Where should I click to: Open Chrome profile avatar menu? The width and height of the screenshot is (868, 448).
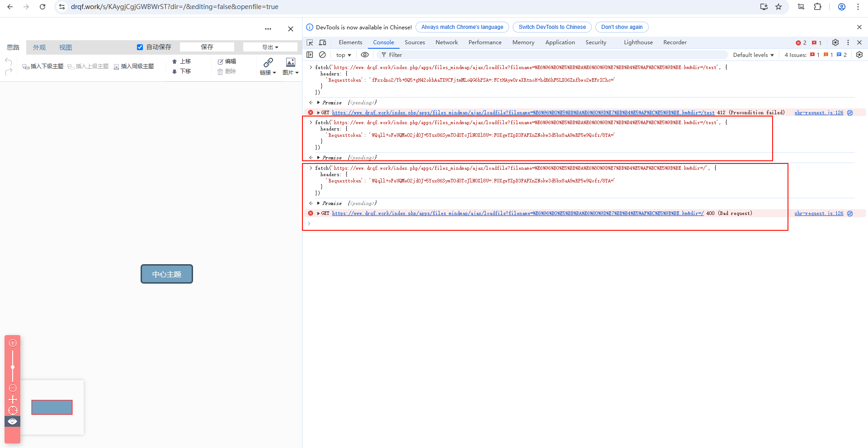click(x=842, y=7)
